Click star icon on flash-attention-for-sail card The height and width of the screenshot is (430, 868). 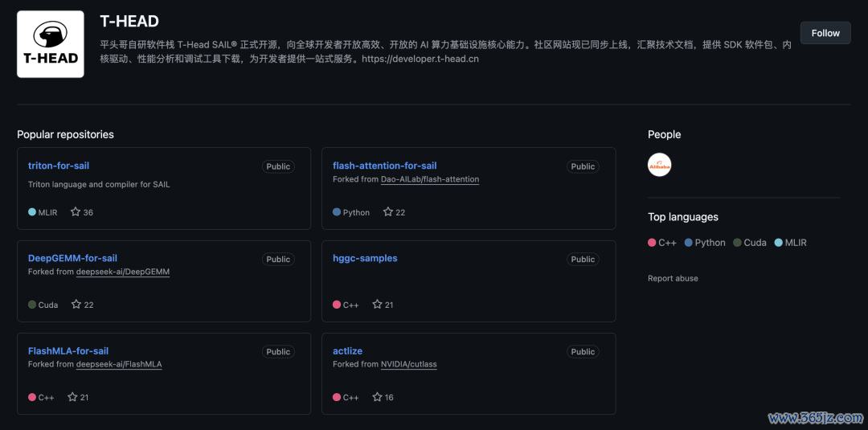(x=388, y=212)
